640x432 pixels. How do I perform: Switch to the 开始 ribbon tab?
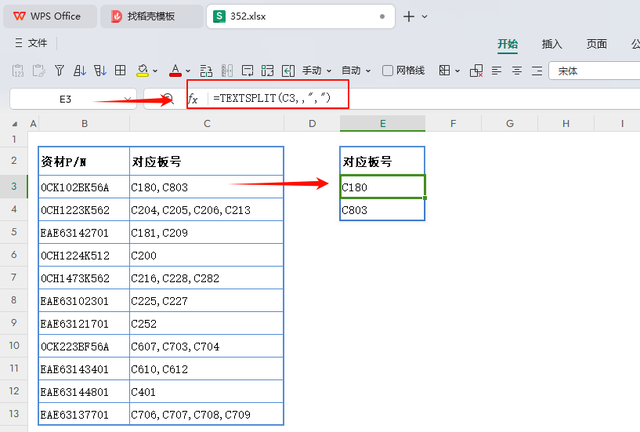pos(507,44)
